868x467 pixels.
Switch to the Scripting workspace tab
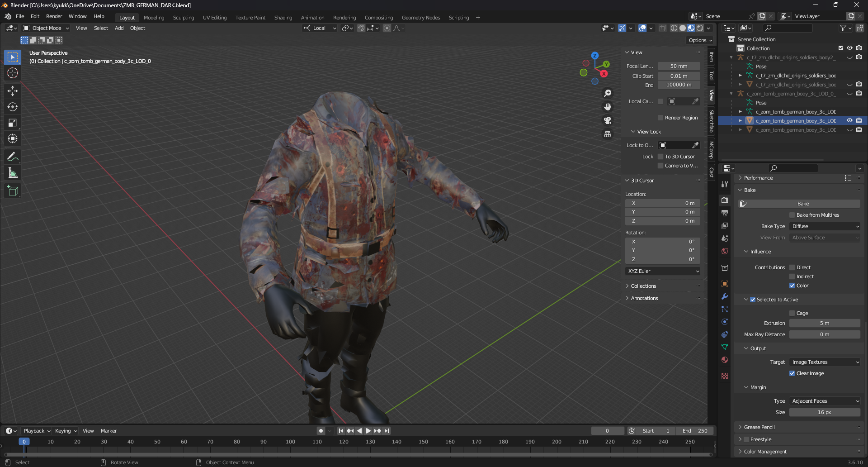click(x=458, y=18)
